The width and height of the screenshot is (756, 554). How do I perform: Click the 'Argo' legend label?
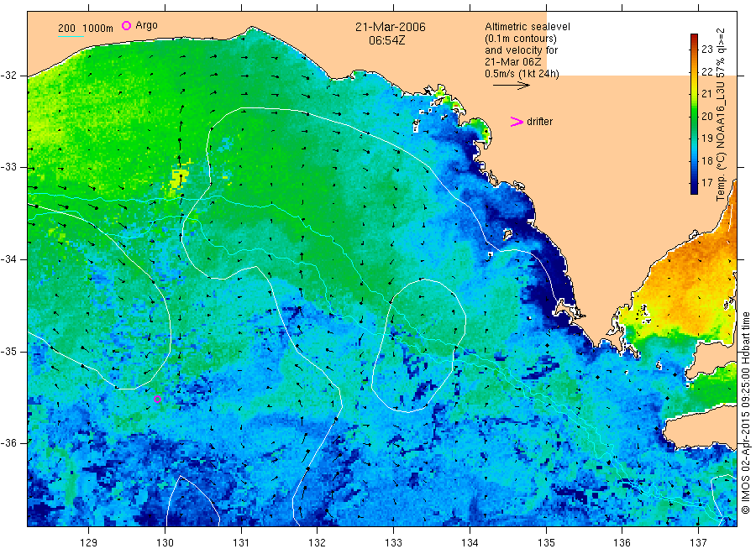(x=146, y=25)
